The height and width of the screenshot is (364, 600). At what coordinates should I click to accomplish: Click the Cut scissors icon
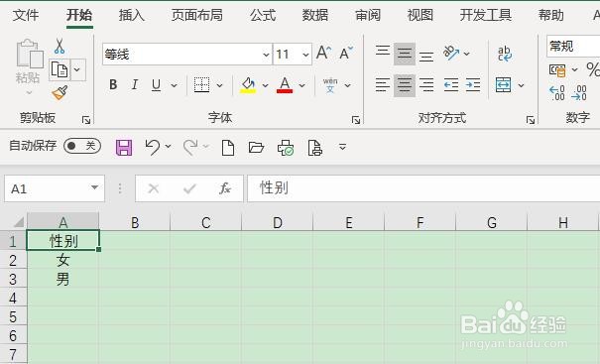click(60, 46)
